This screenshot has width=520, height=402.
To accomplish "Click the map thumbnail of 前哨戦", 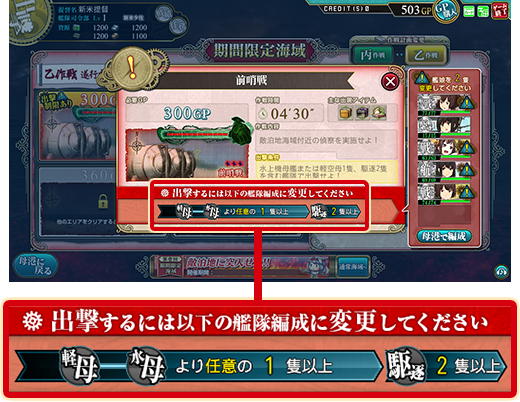I will [187, 153].
